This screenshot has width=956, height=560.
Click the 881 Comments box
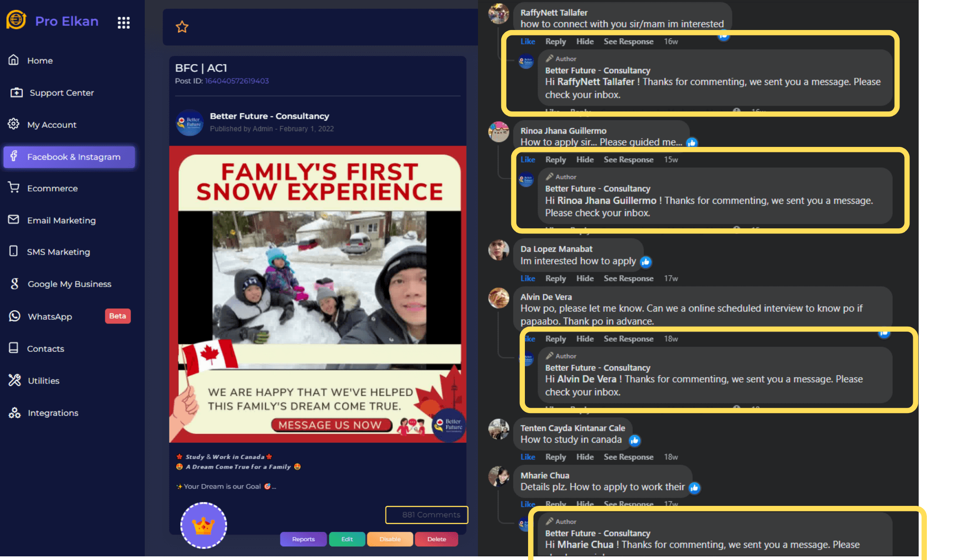[x=427, y=515]
